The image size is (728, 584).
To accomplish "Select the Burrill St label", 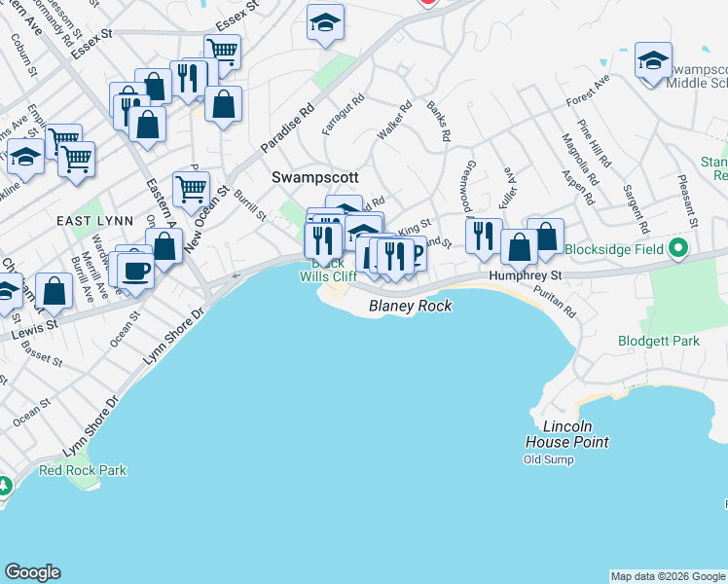I will 250,205.
